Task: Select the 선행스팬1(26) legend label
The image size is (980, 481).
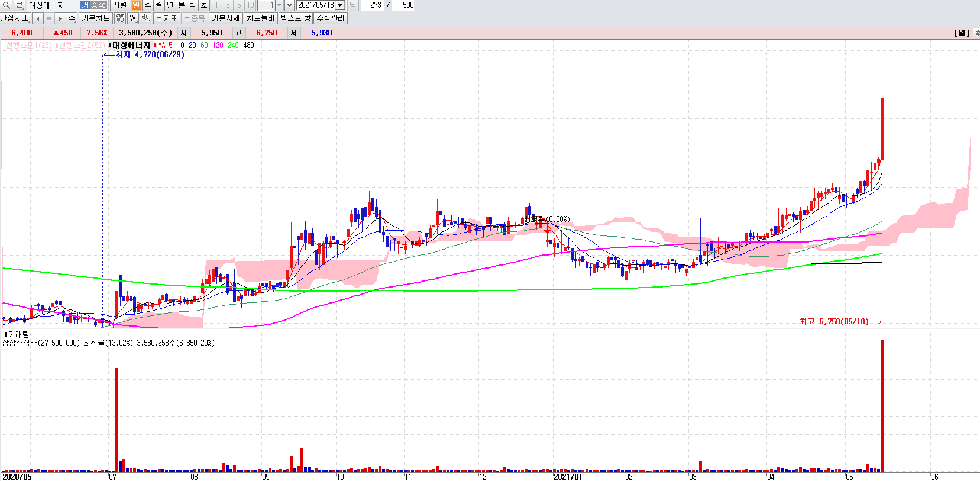Action: pyautogui.click(x=29, y=46)
